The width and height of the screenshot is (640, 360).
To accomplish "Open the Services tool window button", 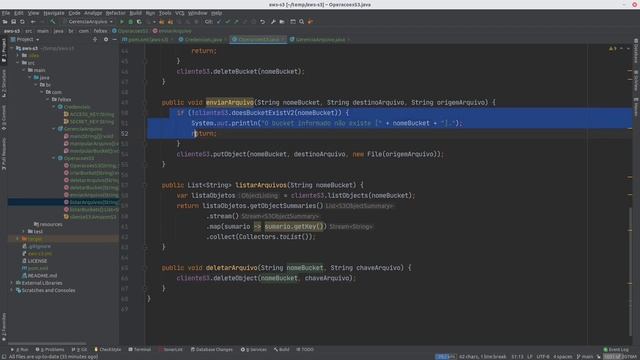I will [253, 349].
